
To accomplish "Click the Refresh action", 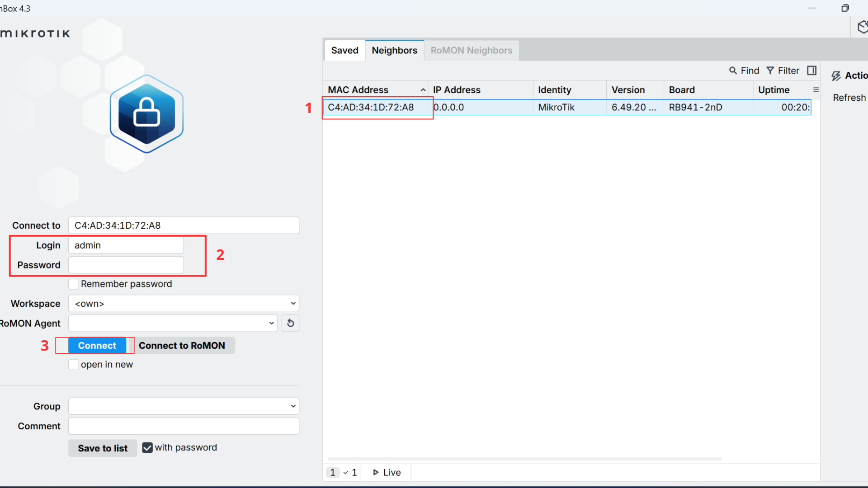I will 849,98.
